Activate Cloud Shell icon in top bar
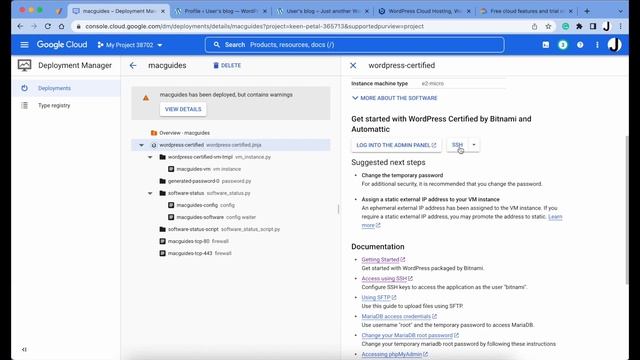Viewport: 640px width, 360px height. coord(546,45)
